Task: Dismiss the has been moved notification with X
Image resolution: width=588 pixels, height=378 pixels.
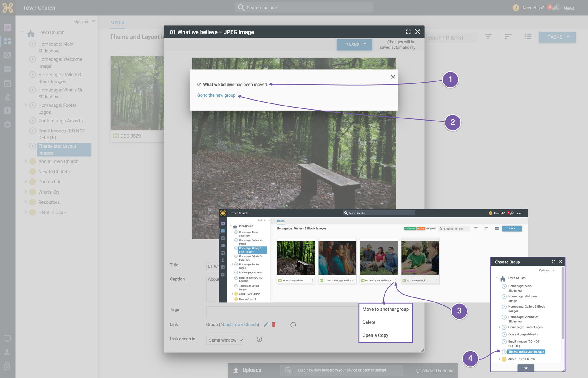Action: 393,77
